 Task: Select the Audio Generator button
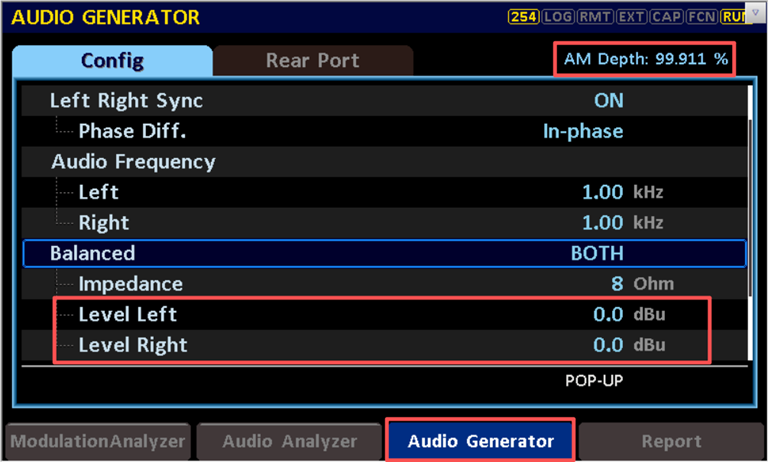pyautogui.click(x=480, y=441)
